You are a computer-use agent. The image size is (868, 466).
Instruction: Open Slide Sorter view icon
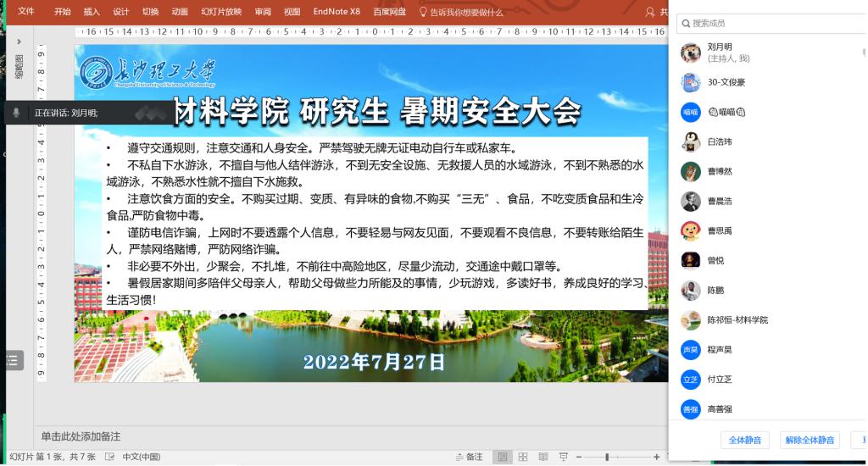[x=523, y=458]
